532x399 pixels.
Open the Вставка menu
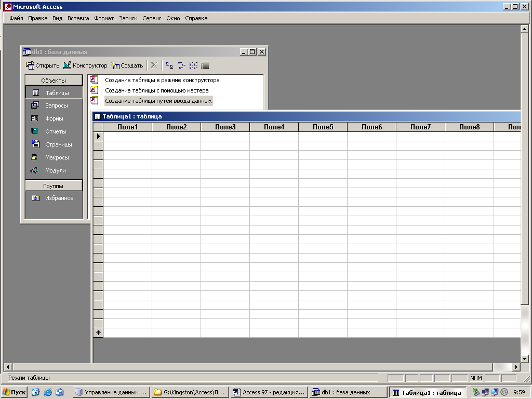point(78,18)
